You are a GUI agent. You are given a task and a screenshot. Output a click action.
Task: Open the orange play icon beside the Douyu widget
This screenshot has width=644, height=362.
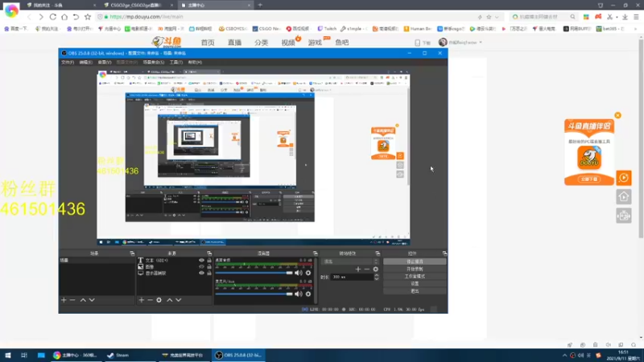(623, 178)
